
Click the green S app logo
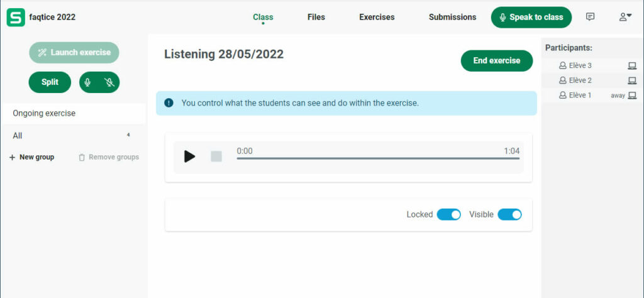pyautogui.click(x=16, y=18)
